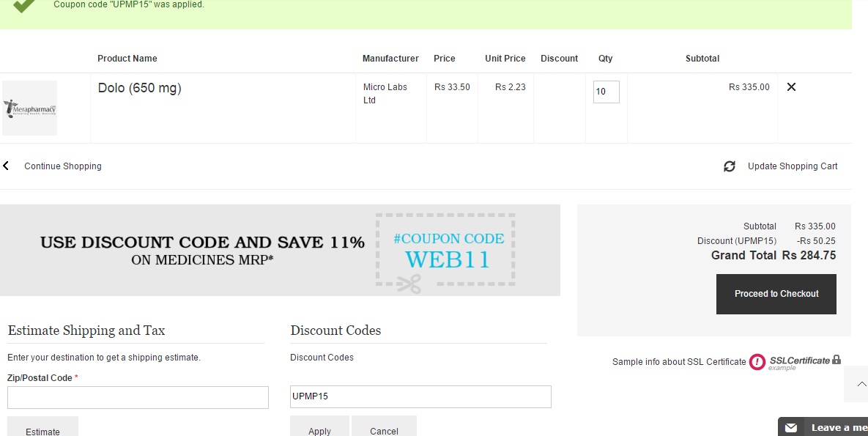Image resolution: width=868 pixels, height=436 pixels.
Task: Go back via Continue Shopping link
Action: [x=63, y=166]
